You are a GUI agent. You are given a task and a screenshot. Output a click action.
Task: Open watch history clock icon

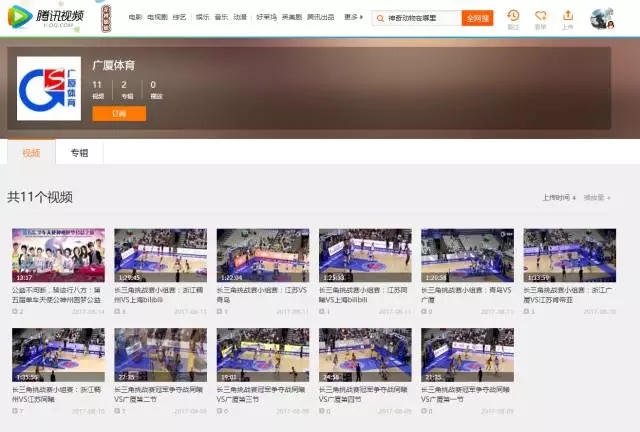[513, 16]
